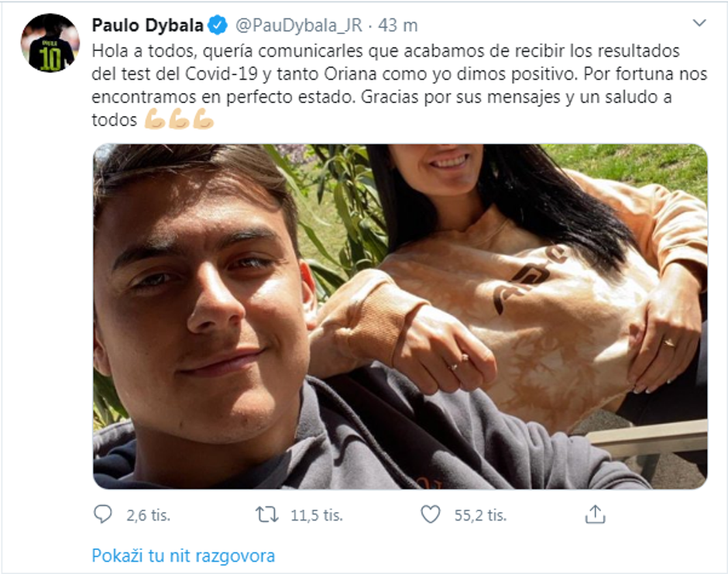Retweet using the arrows icon
The height and width of the screenshot is (574, 728).
click(267, 514)
